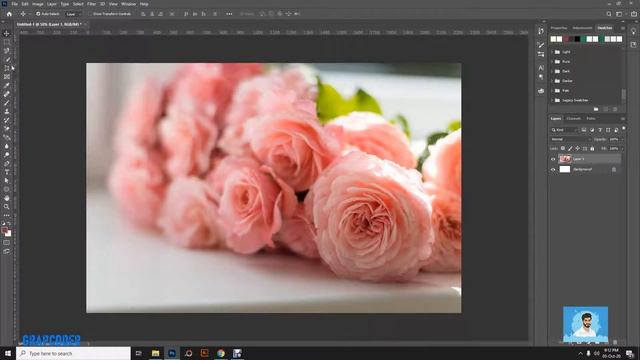Select the History Brush tool
The width and height of the screenshot is (640, 360).
tap(7, 120)
